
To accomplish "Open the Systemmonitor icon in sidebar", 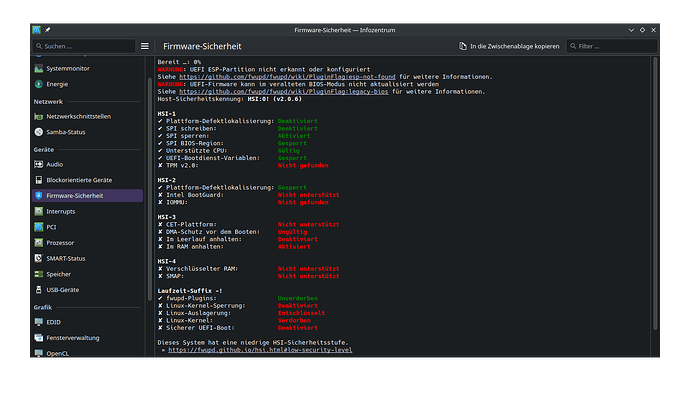I will point(39,68).
